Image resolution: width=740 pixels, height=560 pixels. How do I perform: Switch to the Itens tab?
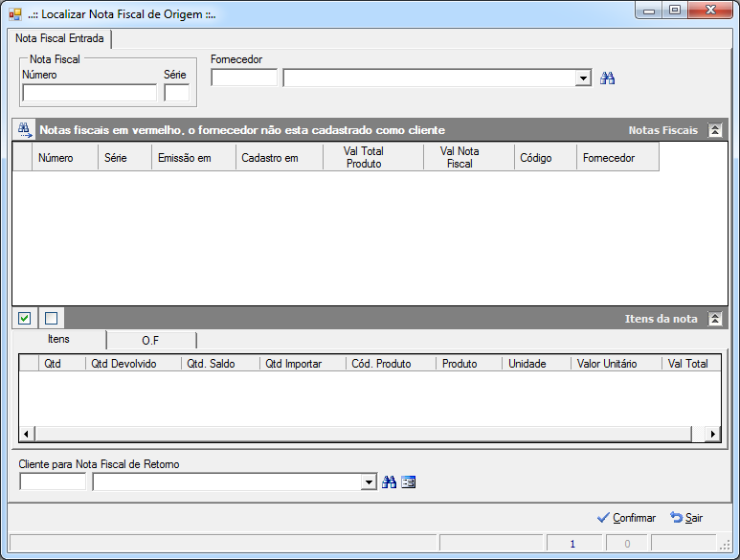pos(58,339)
